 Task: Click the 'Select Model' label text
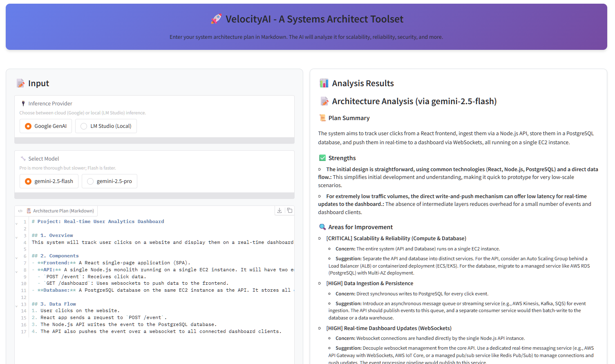tap(44, 159)
